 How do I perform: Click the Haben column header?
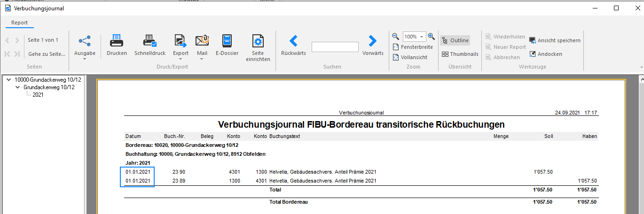[589, 137]
